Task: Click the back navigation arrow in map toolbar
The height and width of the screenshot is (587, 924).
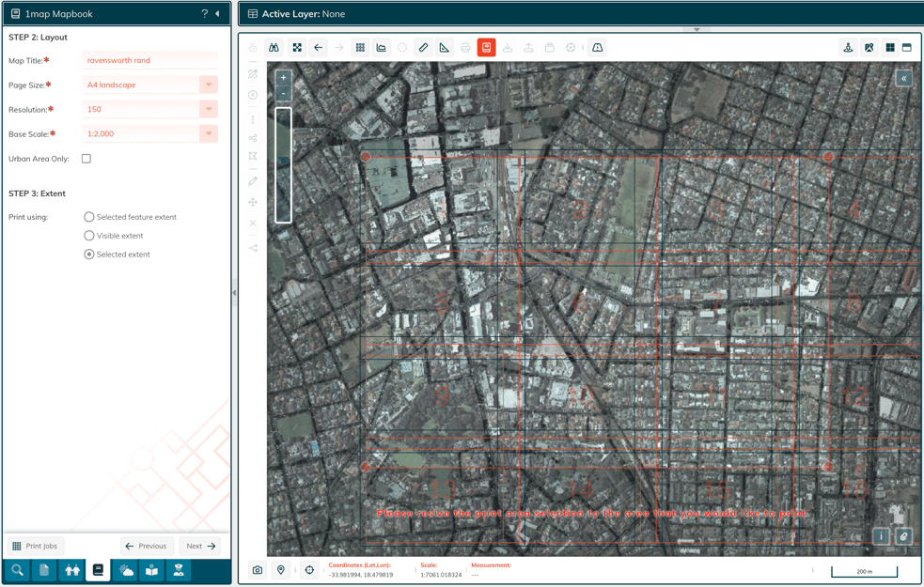Action: coord(318,47)
